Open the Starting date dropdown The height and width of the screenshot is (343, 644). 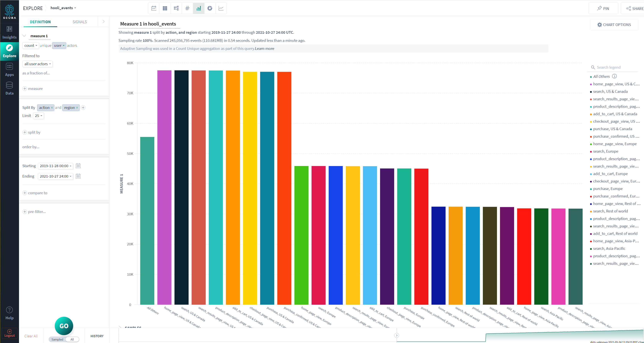pyautogui.click(x=55, y=166)
